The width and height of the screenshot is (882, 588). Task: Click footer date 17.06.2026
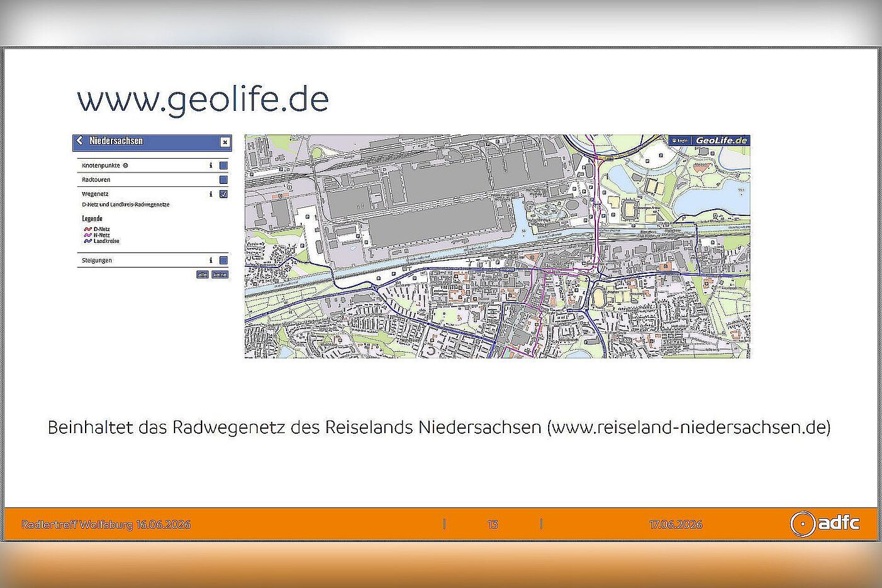point(675,524)
